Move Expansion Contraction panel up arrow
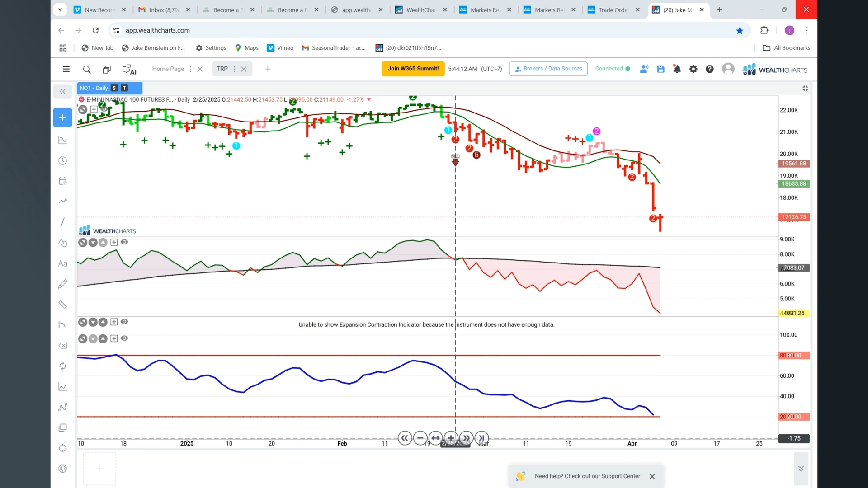Screen dimensions: 868x488 pos(103,322)
